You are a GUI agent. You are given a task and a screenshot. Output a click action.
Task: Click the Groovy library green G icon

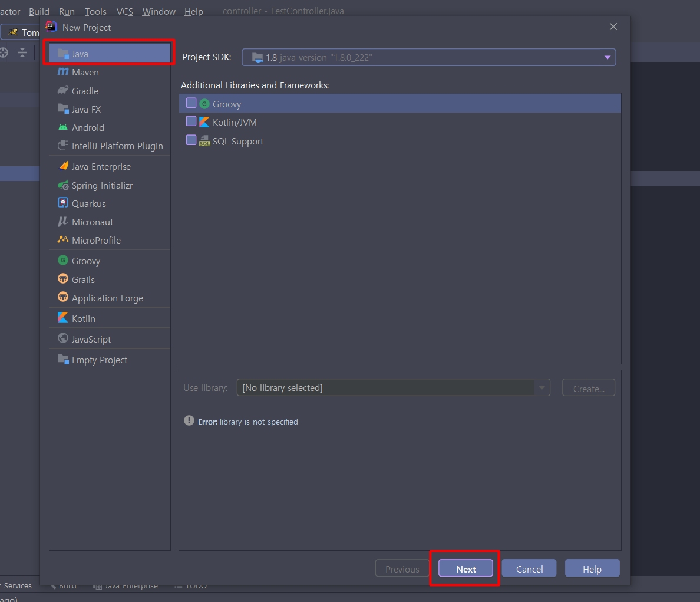point(204,104)
